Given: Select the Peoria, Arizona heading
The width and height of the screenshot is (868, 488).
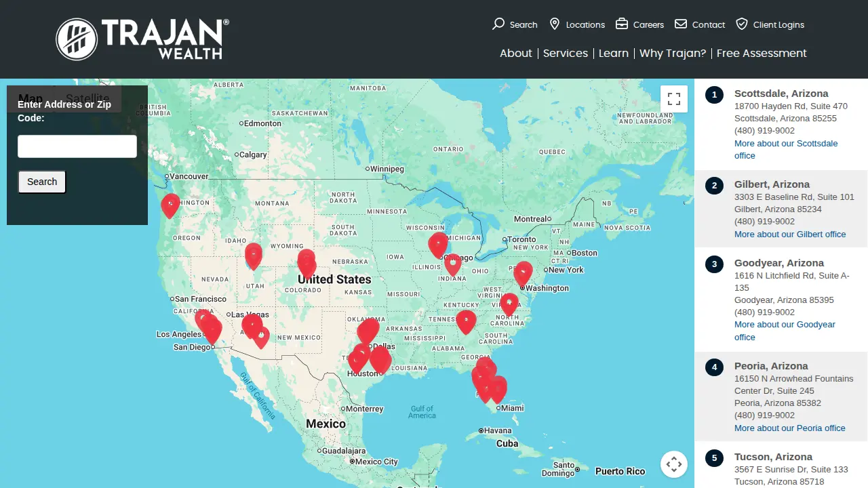Looking at the screenshot, I should (x=771, y=366).
